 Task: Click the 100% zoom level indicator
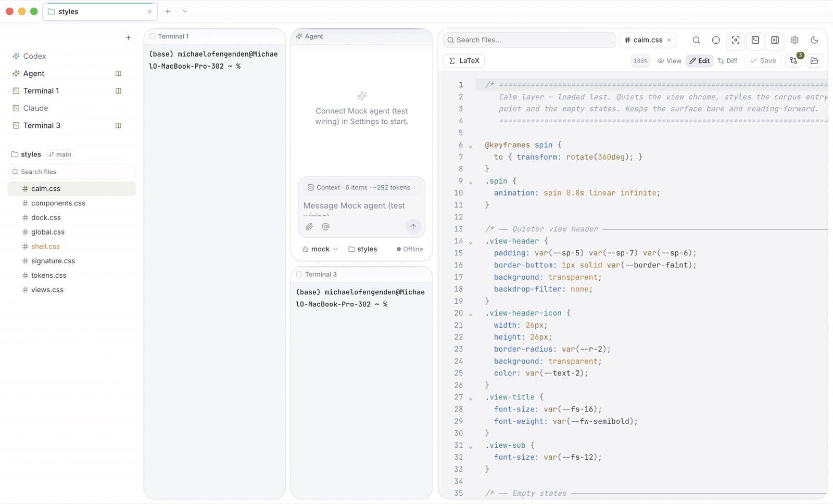pos(640,61)
